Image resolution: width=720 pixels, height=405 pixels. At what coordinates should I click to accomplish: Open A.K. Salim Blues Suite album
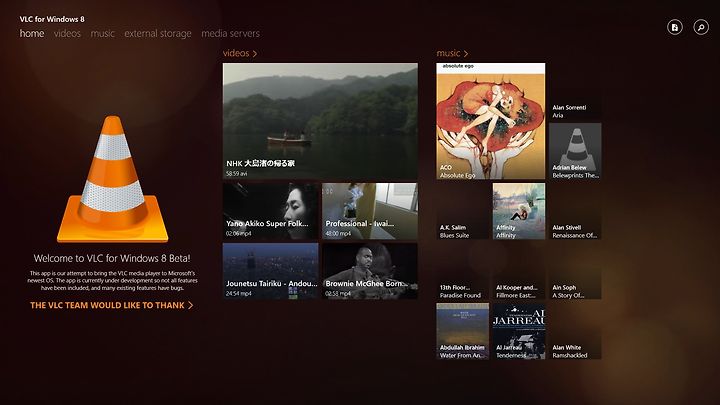coord(462,211)
